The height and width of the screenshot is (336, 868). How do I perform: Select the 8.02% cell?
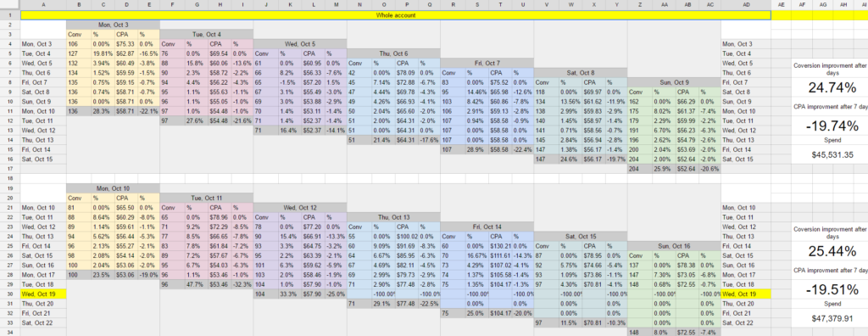664,111
